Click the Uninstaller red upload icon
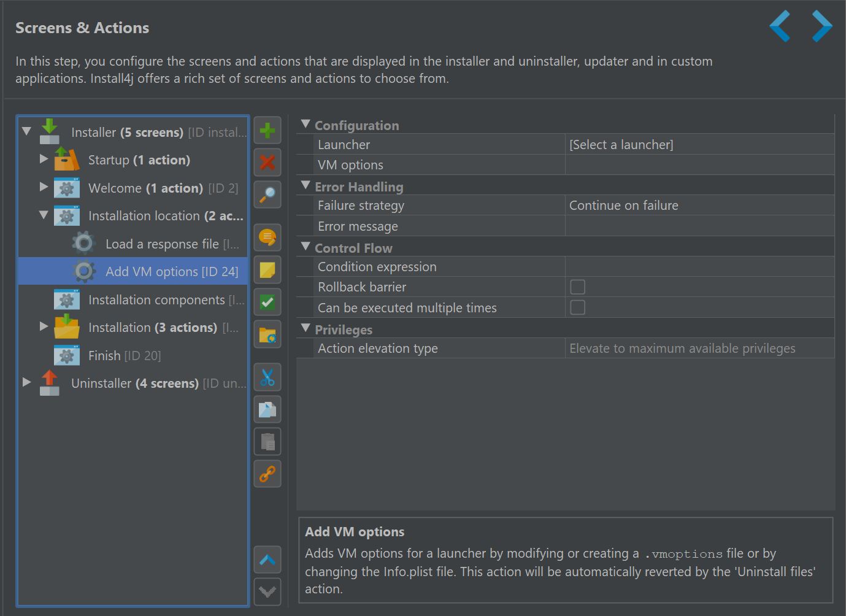 [50, 383]
